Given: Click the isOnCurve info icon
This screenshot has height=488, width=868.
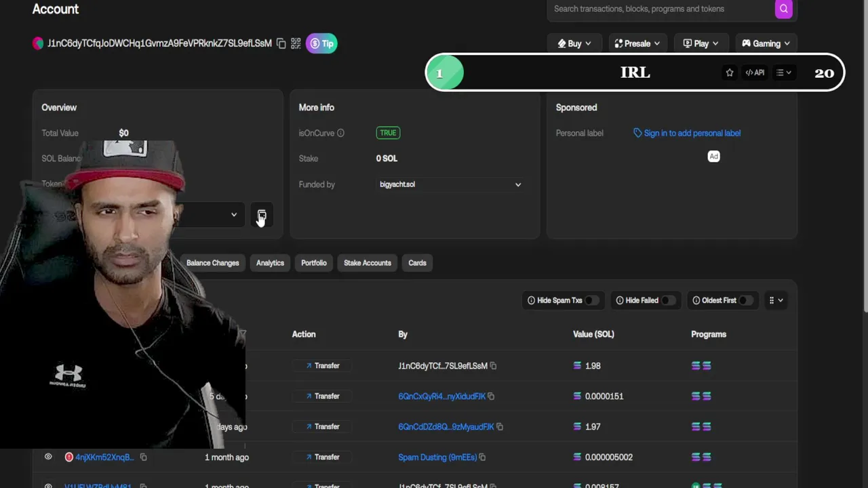Looking at the screenshot, I should click(x=340, y=133).
